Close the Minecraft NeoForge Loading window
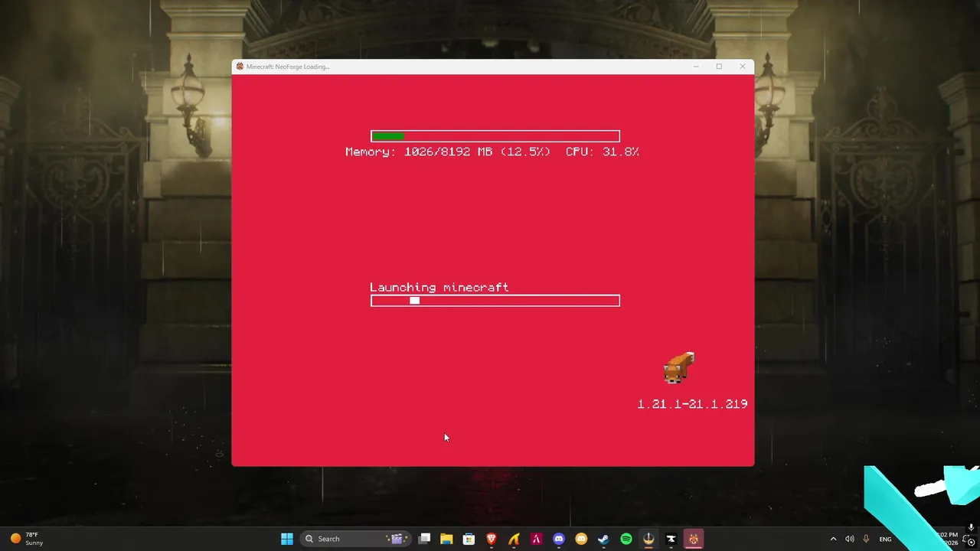Screen dimensions: 980x551 [742, 67]
